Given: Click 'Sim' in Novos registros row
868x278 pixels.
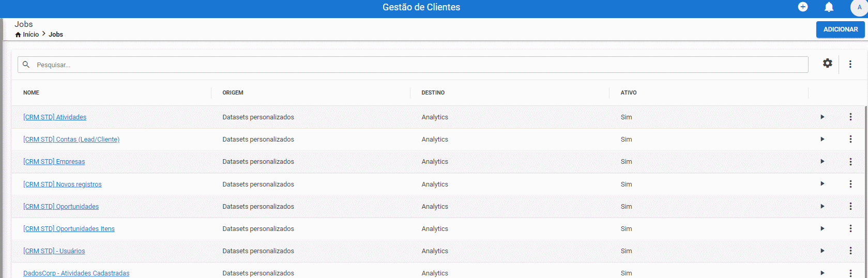Looking at the screenshot, I should [626, 184].
